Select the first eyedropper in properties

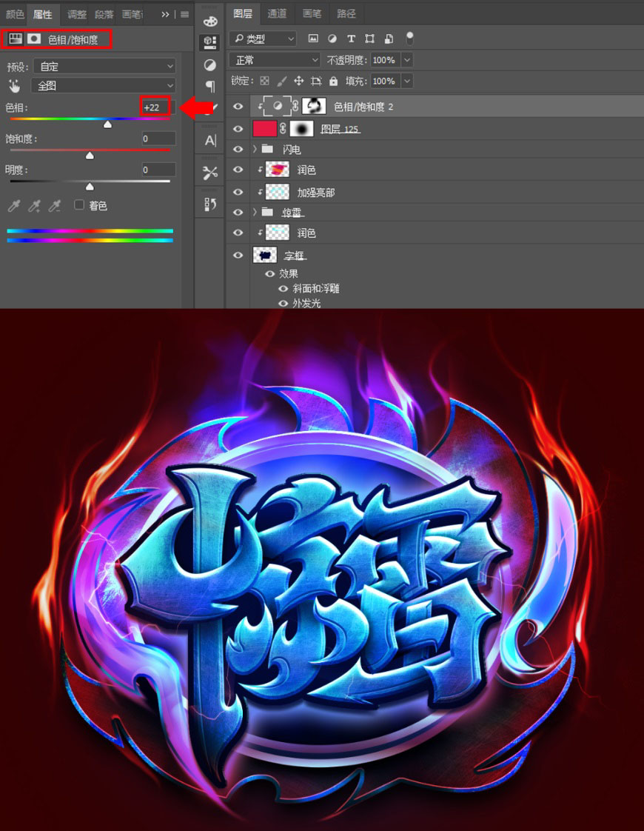[x=14, y=206]
